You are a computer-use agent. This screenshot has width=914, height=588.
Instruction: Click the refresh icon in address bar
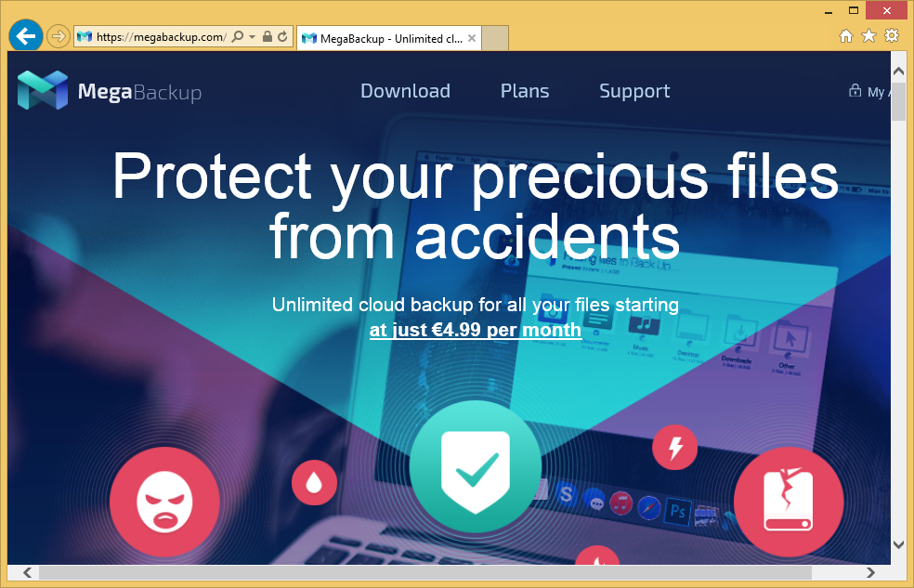[x=282, y=37]
